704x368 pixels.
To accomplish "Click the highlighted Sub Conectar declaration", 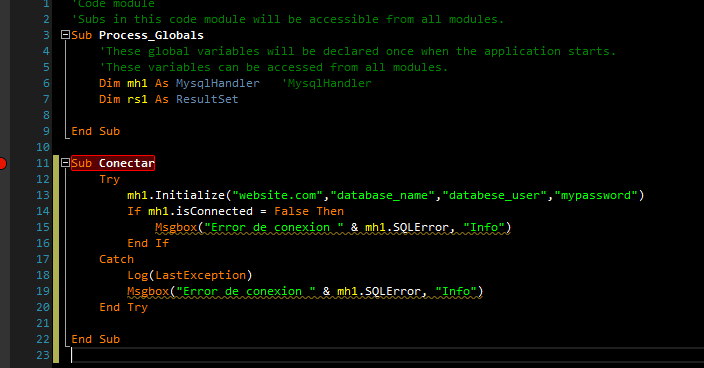I will 113,163.
